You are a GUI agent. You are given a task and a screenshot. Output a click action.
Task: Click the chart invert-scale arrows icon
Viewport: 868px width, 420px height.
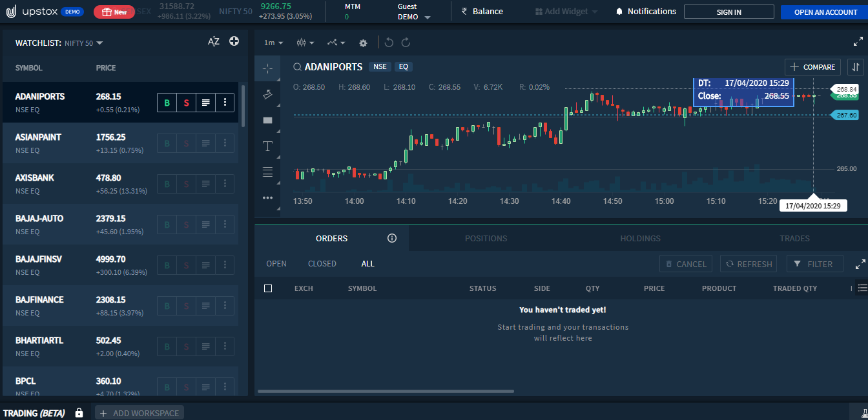856,66
